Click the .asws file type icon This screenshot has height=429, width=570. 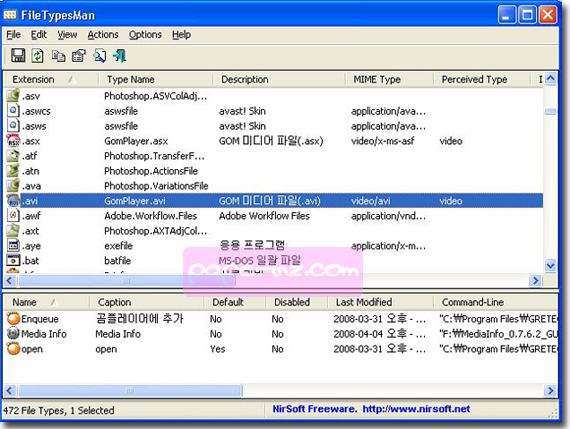(13, 126)
